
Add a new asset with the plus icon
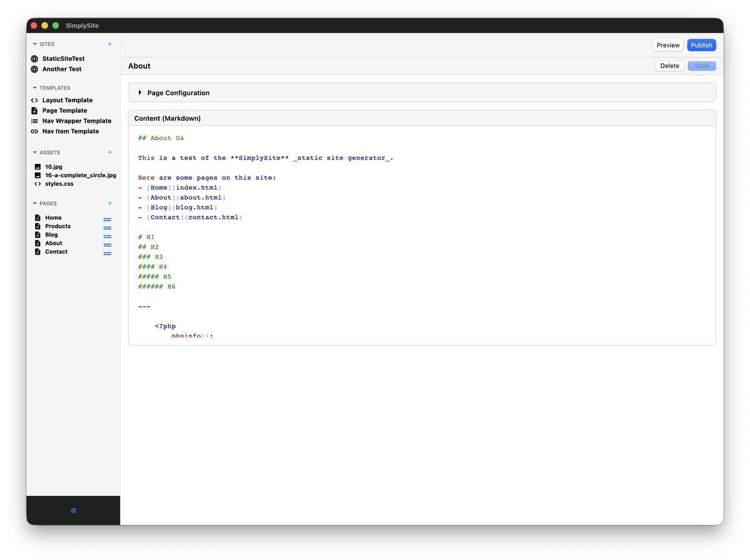click(x=109, y=153)
